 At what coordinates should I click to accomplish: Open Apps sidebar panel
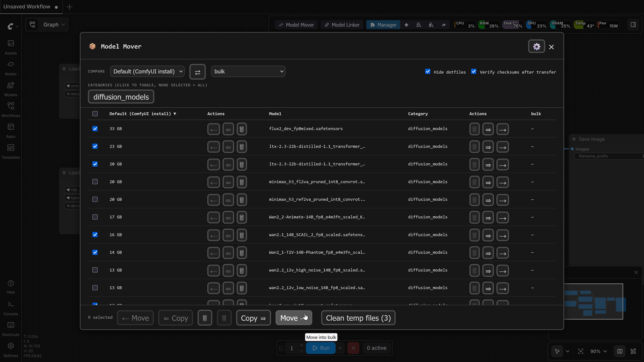pos(11,131)
